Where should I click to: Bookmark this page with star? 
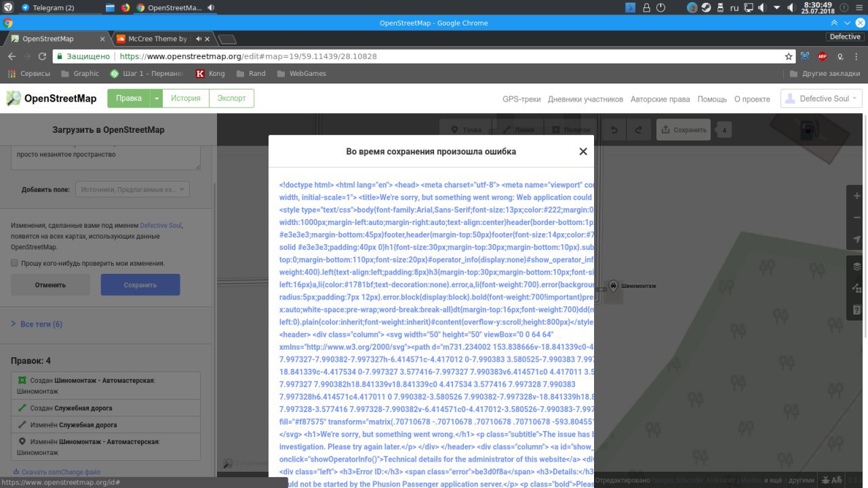click(x=789, y=56)
